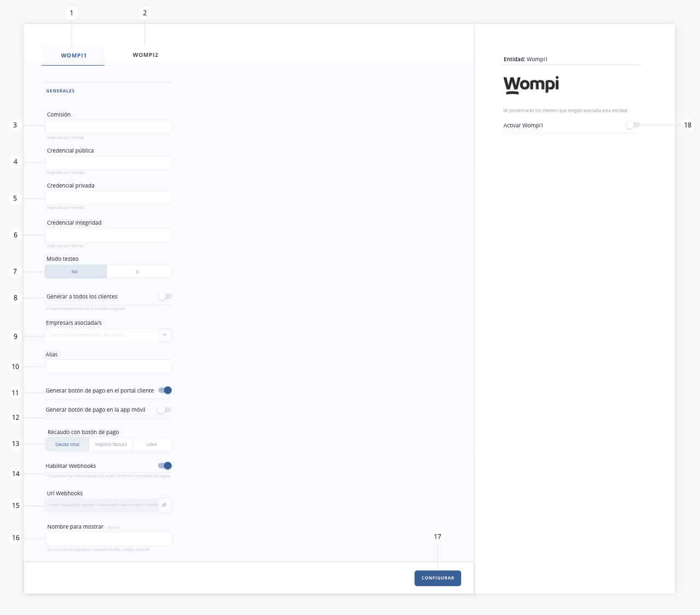700x615 pixels.
Task: Click the Url Webhooks text field
Action: [x=102, y=505]
